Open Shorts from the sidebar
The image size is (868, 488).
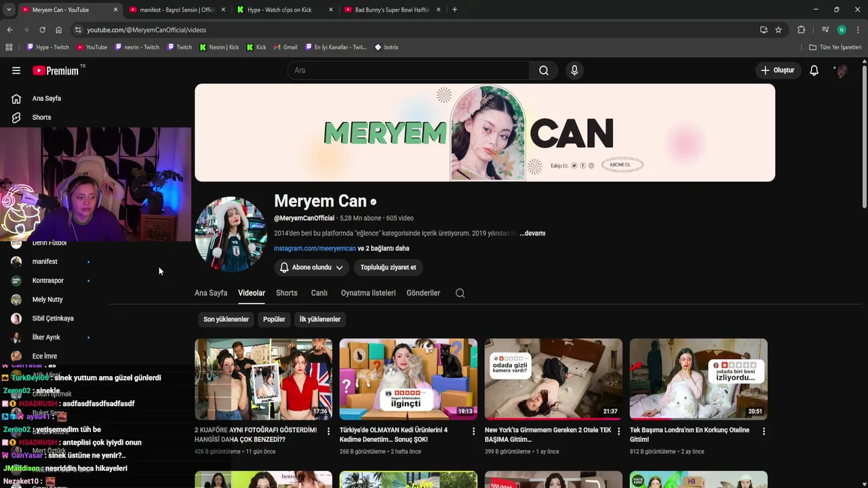coord(41,117)
